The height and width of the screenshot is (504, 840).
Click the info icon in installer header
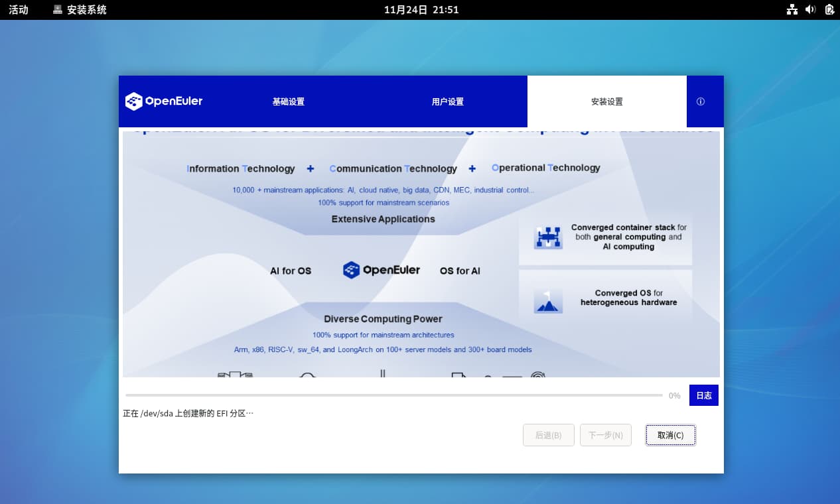pos(700,101)
